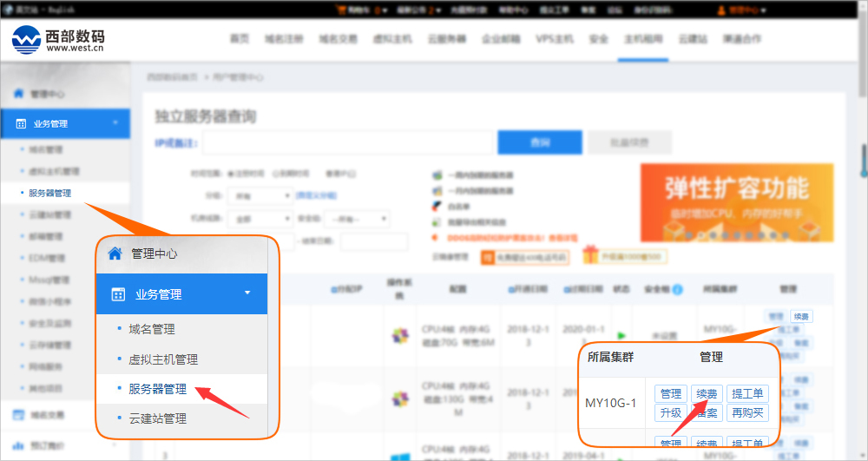Select the first radio button under the IP search field
Screen dimensions: 868x461
click(x=231, y=173)
